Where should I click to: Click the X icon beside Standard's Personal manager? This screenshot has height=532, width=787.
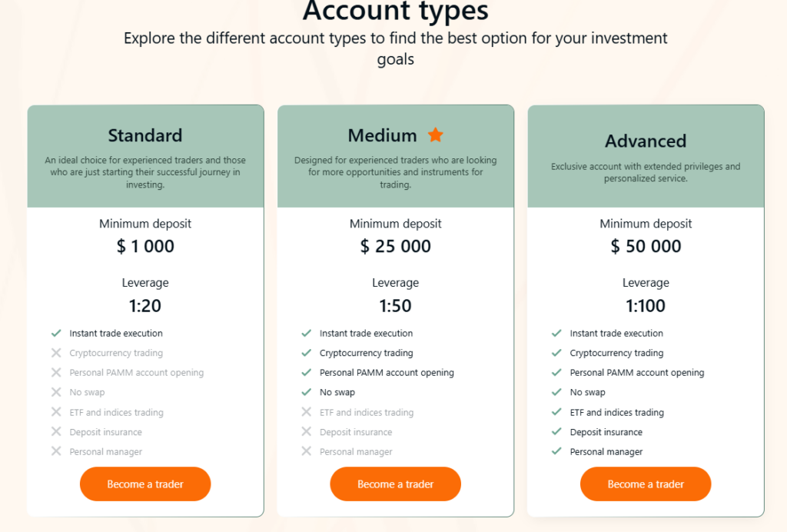tap(56, 451)
